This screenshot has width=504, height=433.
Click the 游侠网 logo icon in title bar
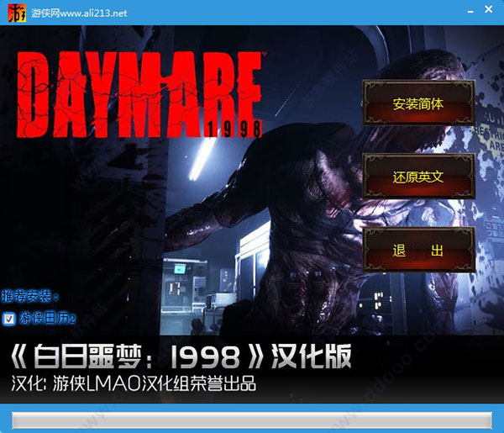(17, 13)
